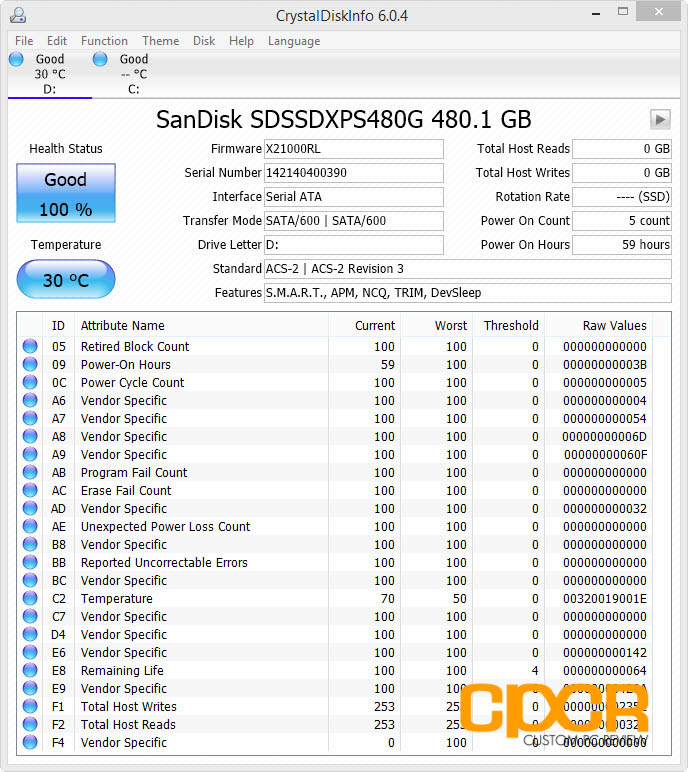Image resolution: width=688 pixels, height=772 pixels.
Task: Click status orb for Program Fail Count
Action: (30, 472)
